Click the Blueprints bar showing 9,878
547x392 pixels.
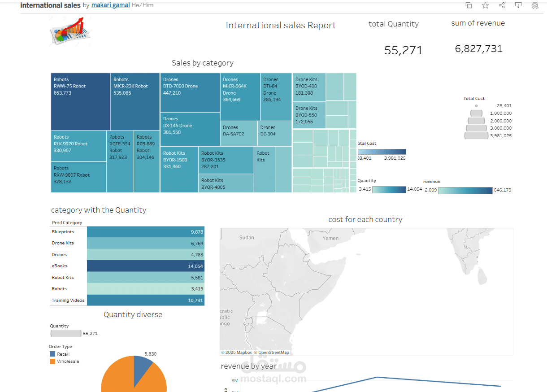click(x=146, y=232)
